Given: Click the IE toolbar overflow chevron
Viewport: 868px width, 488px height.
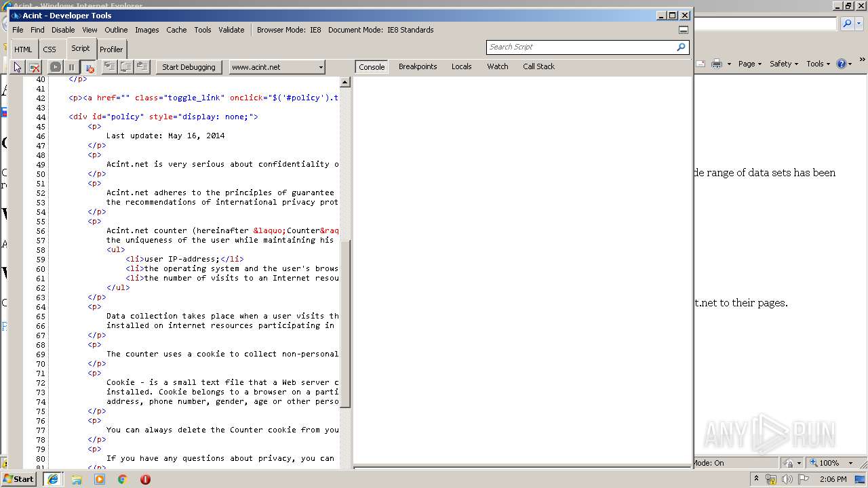Looking at the screenshot, I should (863, 60).
